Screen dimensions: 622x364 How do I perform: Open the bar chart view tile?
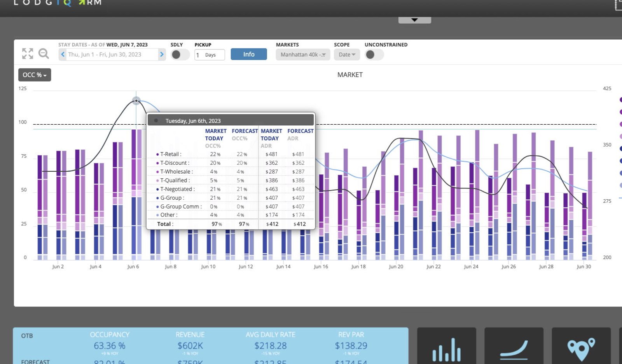click(447, 346)
